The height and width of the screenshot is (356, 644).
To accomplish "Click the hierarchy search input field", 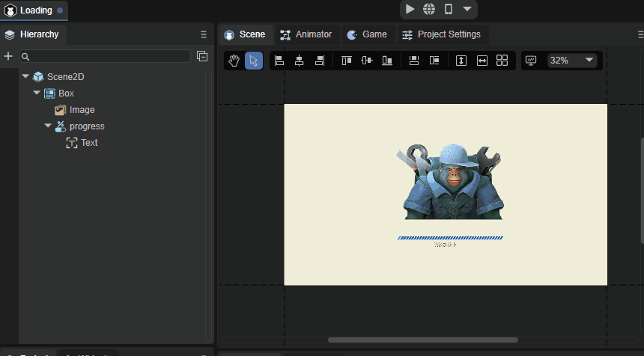I will click(x=109, y=56).
